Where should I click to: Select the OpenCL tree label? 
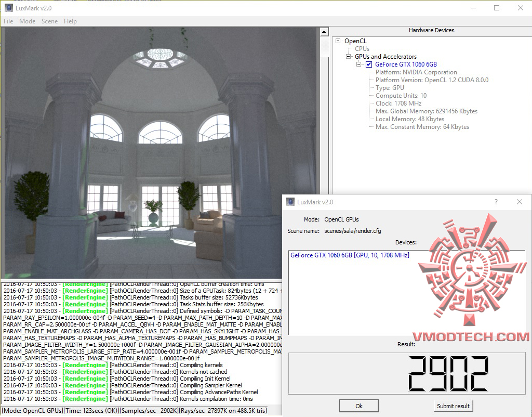click(x=355, y=41)
